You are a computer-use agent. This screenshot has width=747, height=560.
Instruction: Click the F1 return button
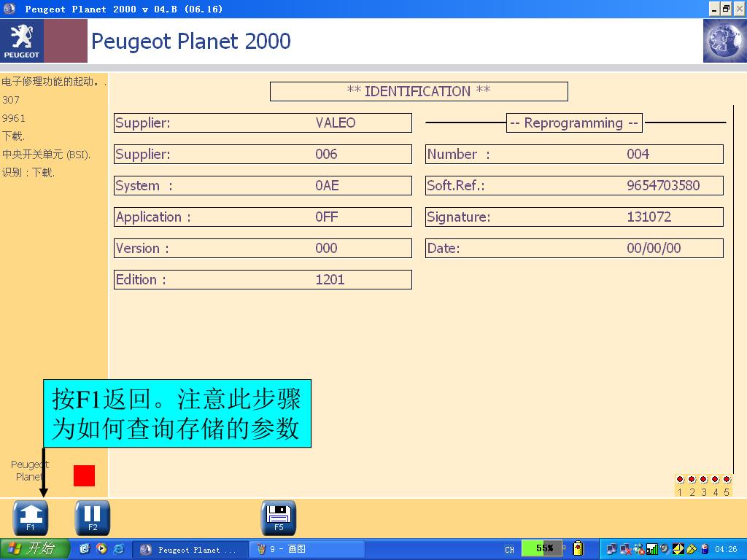coord(31,518)
